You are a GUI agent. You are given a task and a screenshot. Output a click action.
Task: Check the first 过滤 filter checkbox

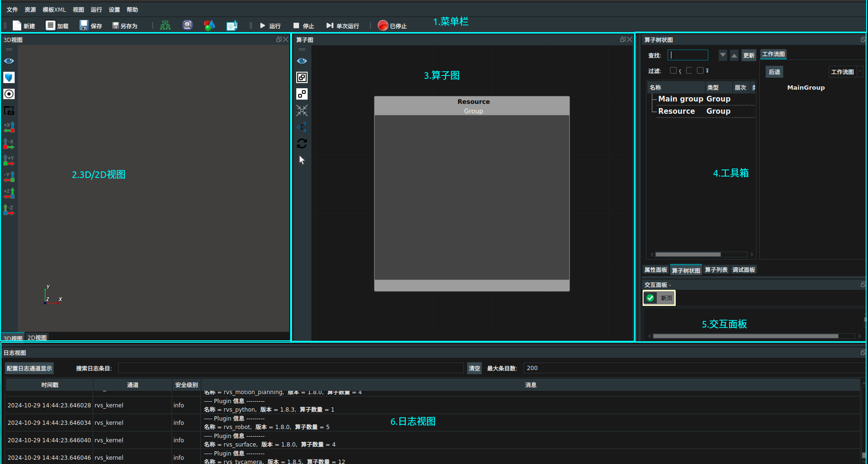(673, 70)
